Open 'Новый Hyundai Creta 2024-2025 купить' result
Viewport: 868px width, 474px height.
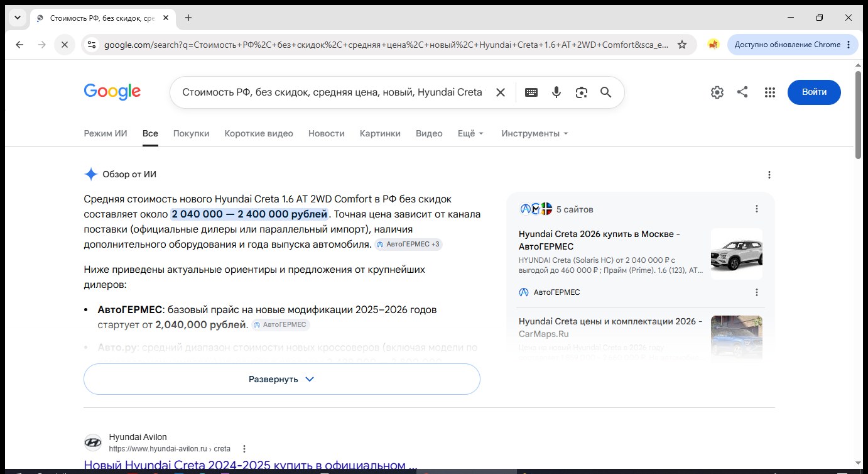click(250, 466)
